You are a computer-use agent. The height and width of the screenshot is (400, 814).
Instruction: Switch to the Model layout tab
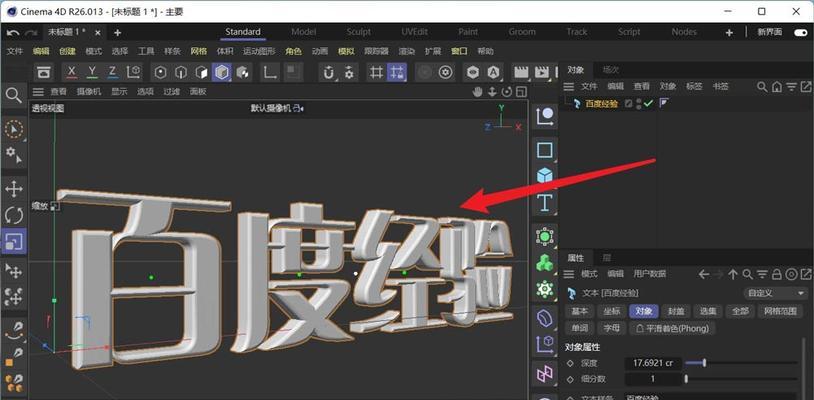[x=304, y=32]
